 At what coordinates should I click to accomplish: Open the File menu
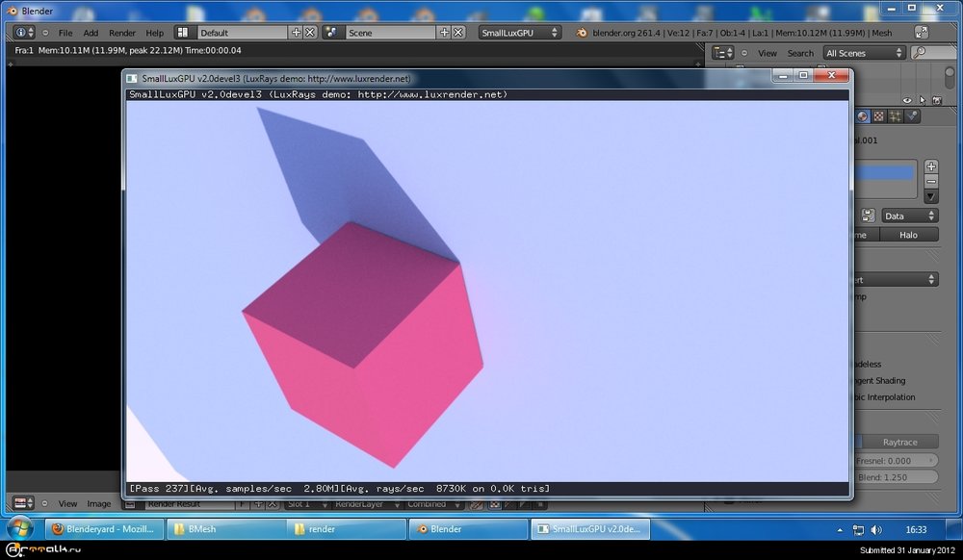pos(65,33)
